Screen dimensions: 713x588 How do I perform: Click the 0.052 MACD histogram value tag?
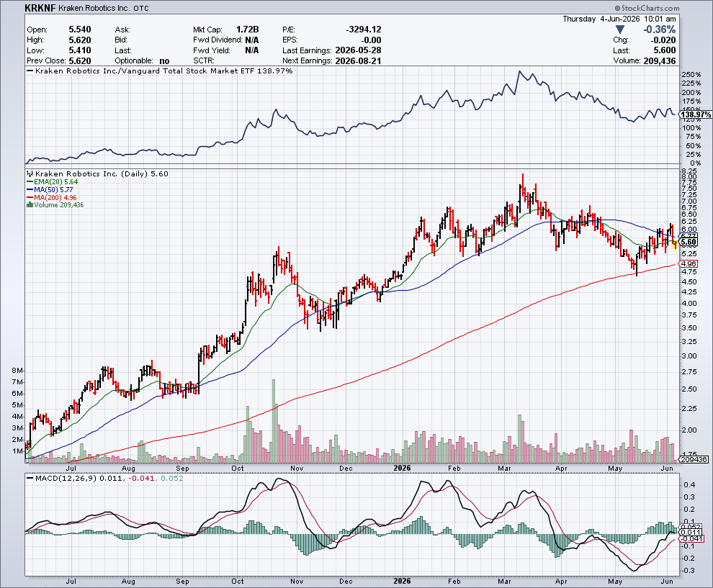[690, 525]
